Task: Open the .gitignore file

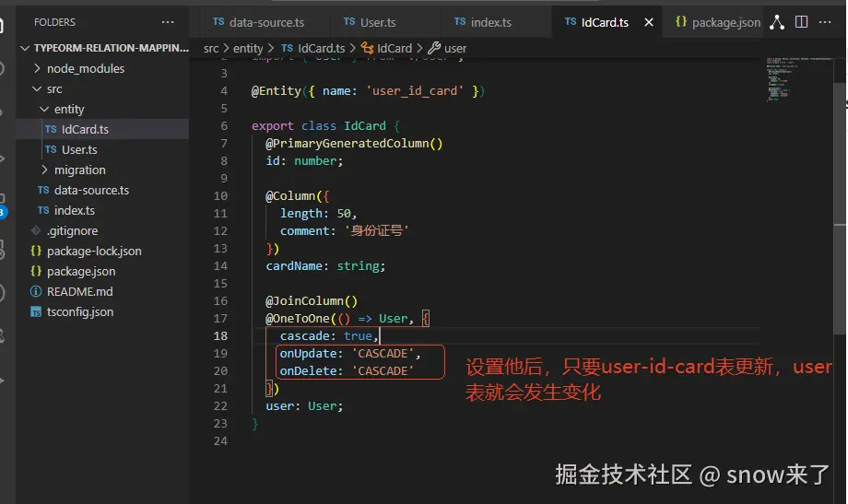Action: 102,230
